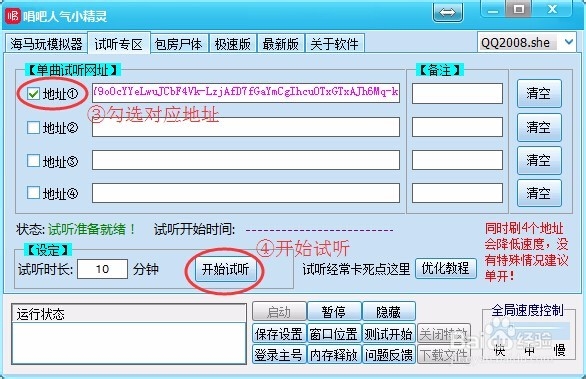Click the 备注 field for 地址④
Image resolution: width=586 pixels, height=379 pixels.
coord(457,193)
